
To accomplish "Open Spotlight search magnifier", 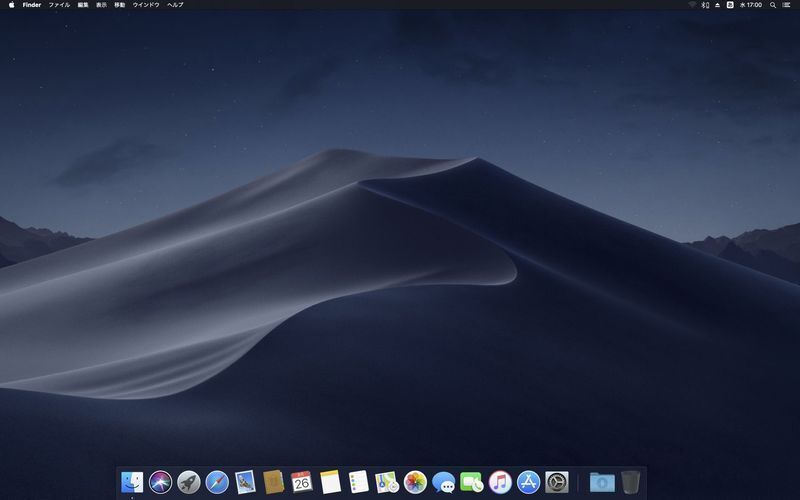I will 773,5.
